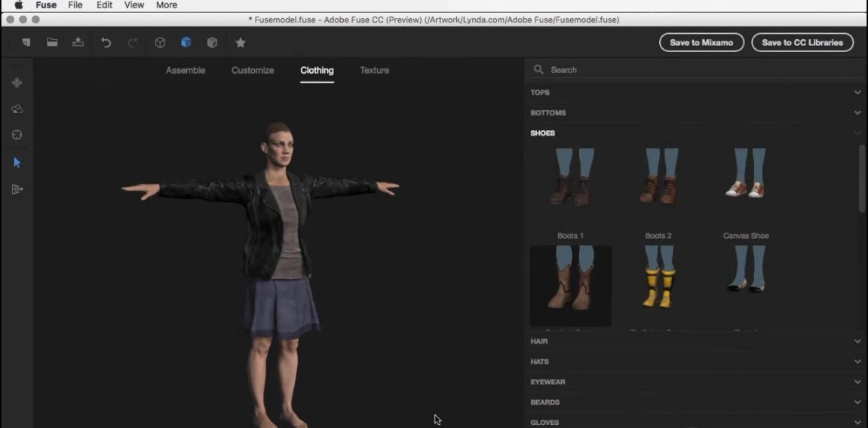This screenshot has width=868, height=428.
Task: Click the undo arrow icon
Action: (106, 43)
